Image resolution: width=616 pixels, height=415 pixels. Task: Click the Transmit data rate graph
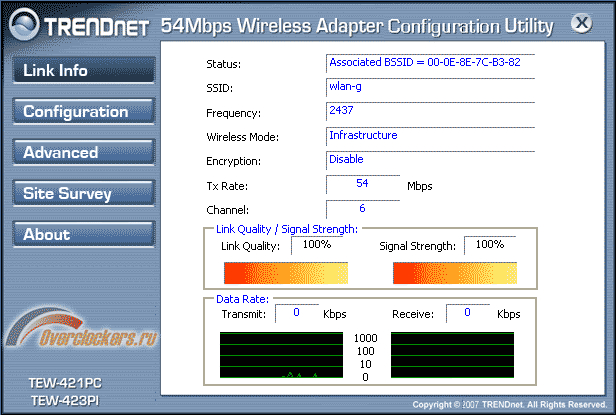[281, 355]
